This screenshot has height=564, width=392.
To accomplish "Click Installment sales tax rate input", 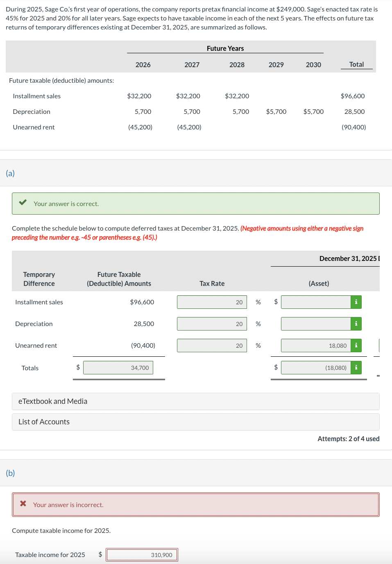I will (212, 302).
